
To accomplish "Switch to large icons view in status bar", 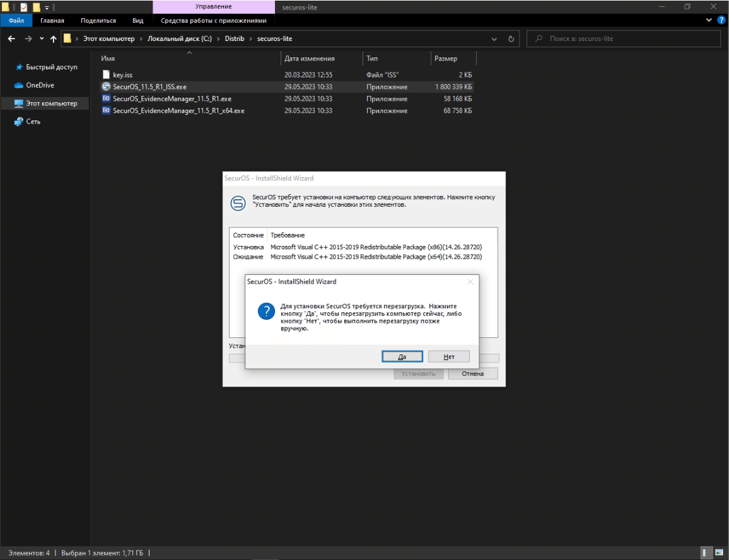I will [x=719, y=553].
